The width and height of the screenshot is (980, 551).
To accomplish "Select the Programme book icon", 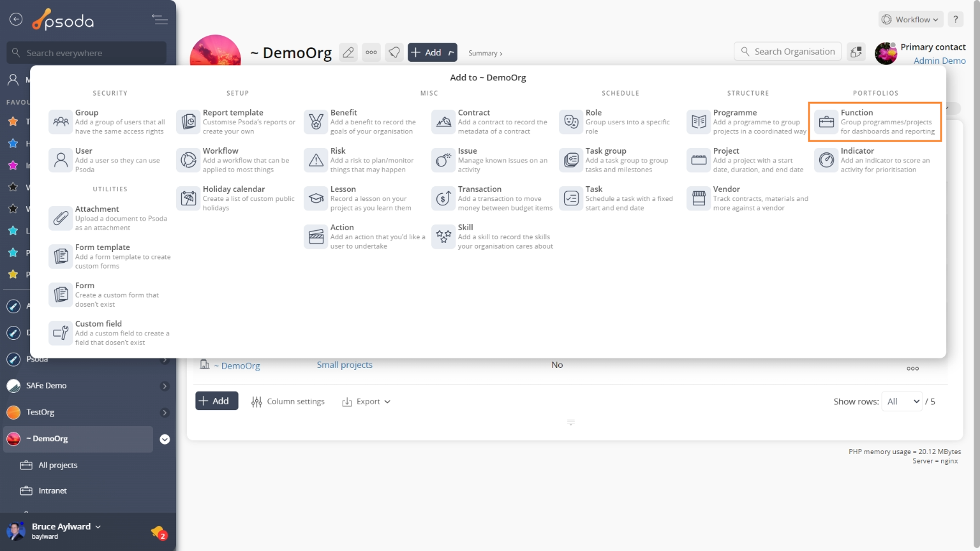I will (699, 122).
